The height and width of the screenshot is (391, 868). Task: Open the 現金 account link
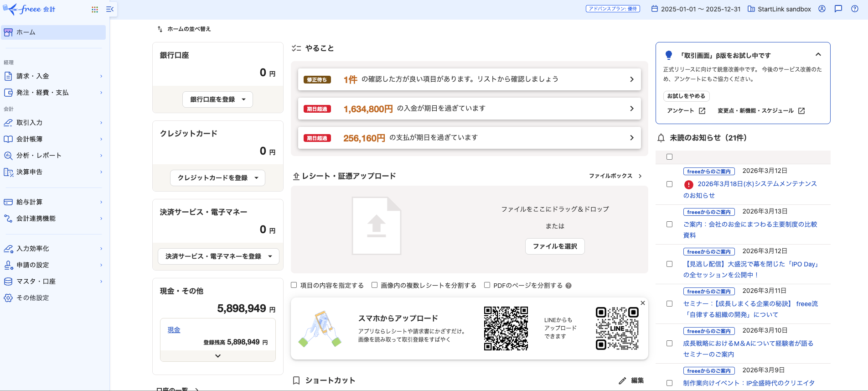174,330
